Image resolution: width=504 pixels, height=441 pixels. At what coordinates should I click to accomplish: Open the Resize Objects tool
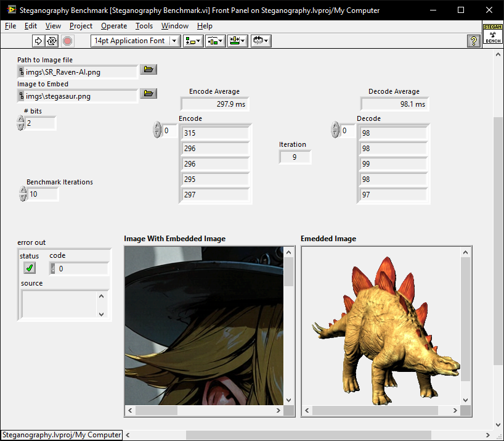tap(237, 41)
